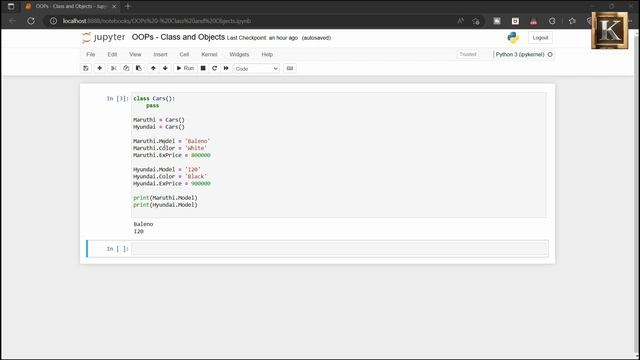Open the Help menu
The width and height of the screenshot is (640, 360).
(267, 54)
